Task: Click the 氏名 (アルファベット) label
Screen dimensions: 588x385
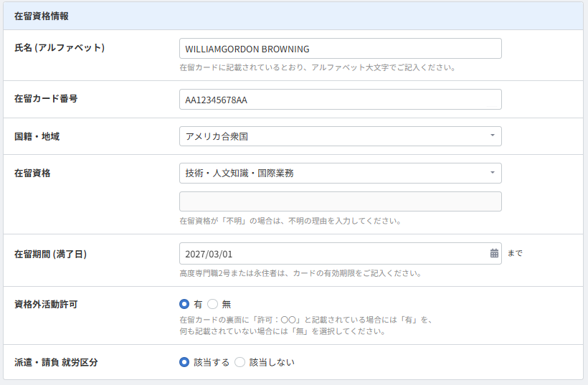Action: tap(60, 48)
